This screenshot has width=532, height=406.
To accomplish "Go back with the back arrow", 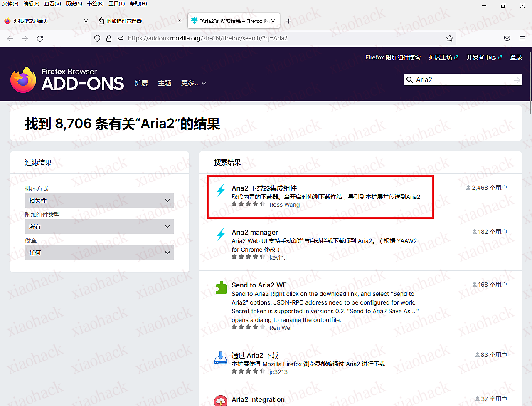I will (x=10, y=38).
